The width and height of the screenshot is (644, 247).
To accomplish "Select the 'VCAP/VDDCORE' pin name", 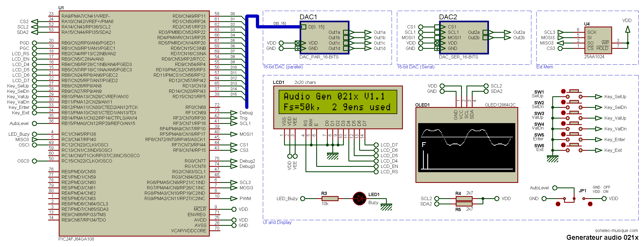I will 189,231.
